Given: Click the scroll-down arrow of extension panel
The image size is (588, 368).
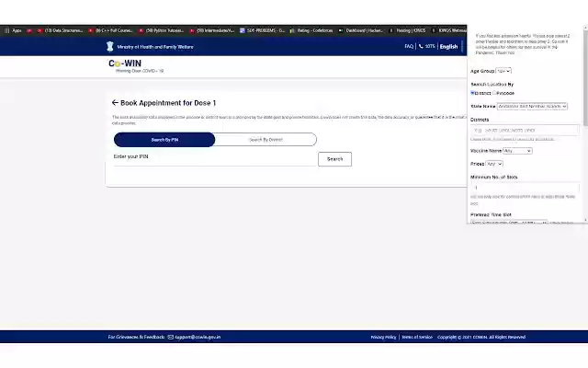Looking at the screenshot, I should tap(585, 220).
